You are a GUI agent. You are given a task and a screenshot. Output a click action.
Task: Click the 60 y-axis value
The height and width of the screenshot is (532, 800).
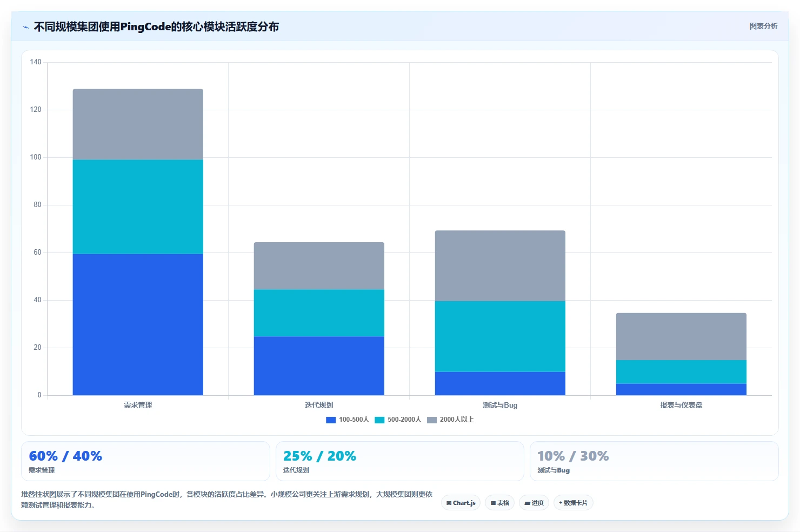(37, 252)
